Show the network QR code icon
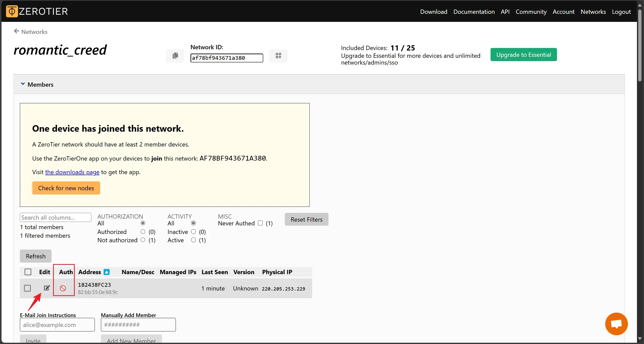Screen dimensions: 644x344 click(x=278, y=56)
